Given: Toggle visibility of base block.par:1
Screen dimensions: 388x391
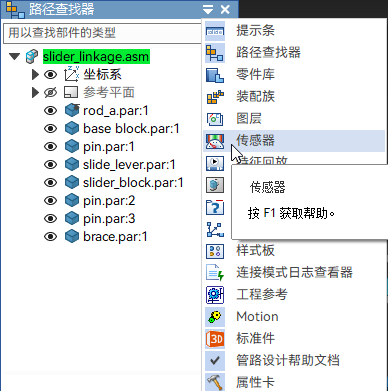Looking at the screenshot, I should (50, 129).
